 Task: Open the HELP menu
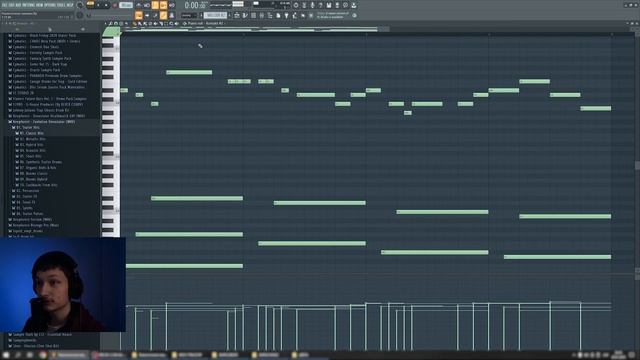click(x=70, y=5)
